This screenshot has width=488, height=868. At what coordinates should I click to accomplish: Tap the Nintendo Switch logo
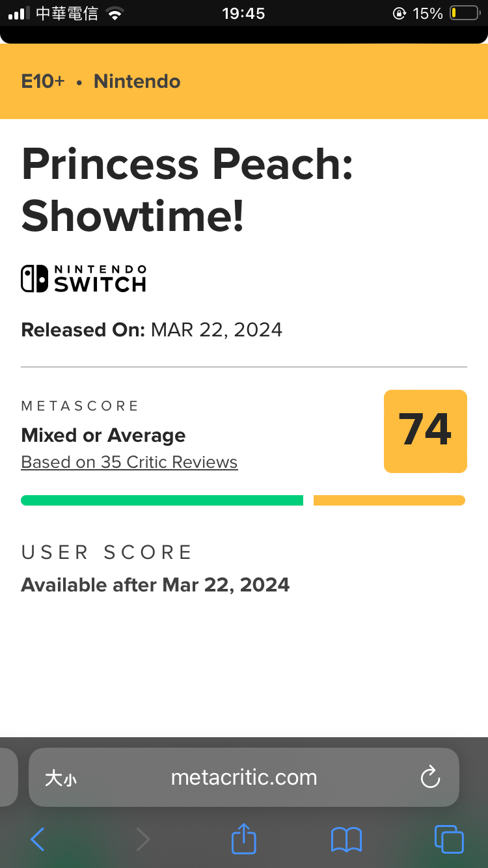pyautogui.click(x=84, y=278)
